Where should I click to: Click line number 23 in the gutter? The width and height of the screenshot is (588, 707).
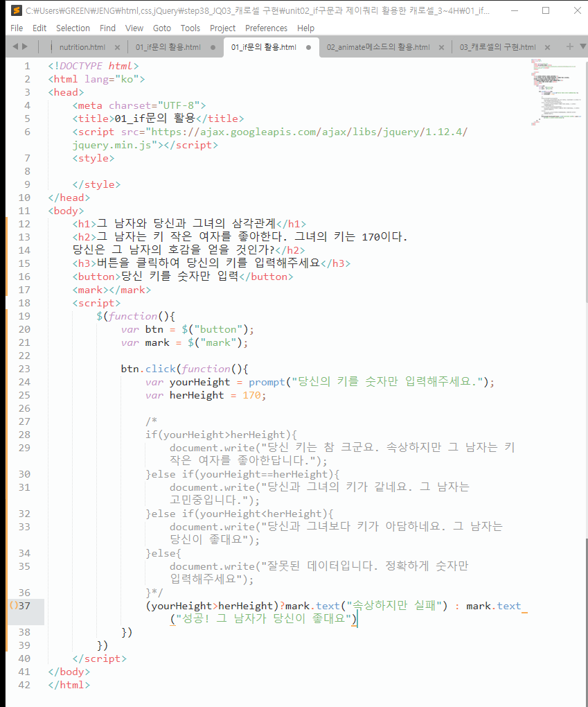24,369
